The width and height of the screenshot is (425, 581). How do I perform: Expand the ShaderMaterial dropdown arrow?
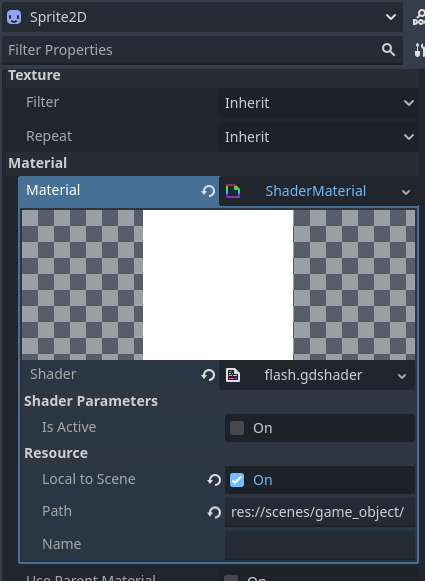pos(406,192)
